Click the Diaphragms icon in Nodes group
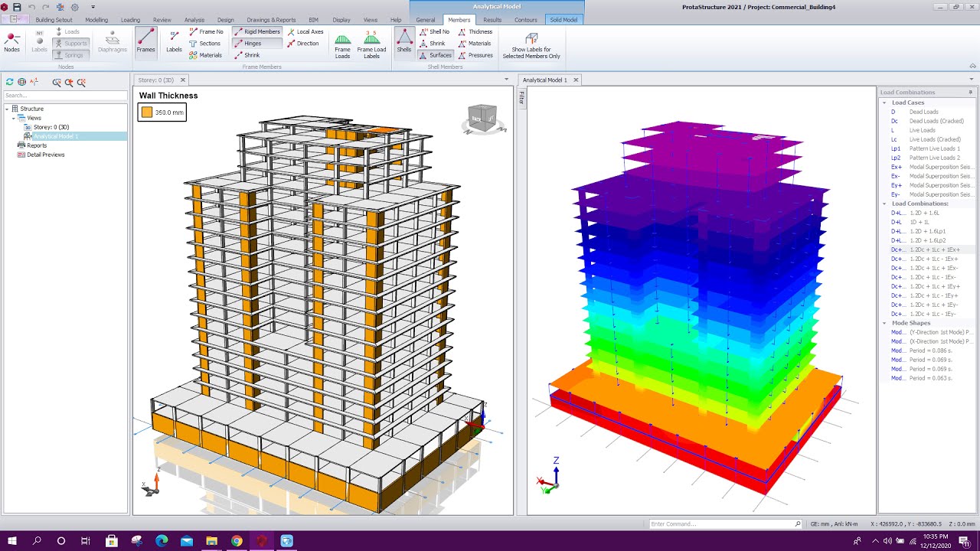The image size is (980, 551). pos(112,42)
